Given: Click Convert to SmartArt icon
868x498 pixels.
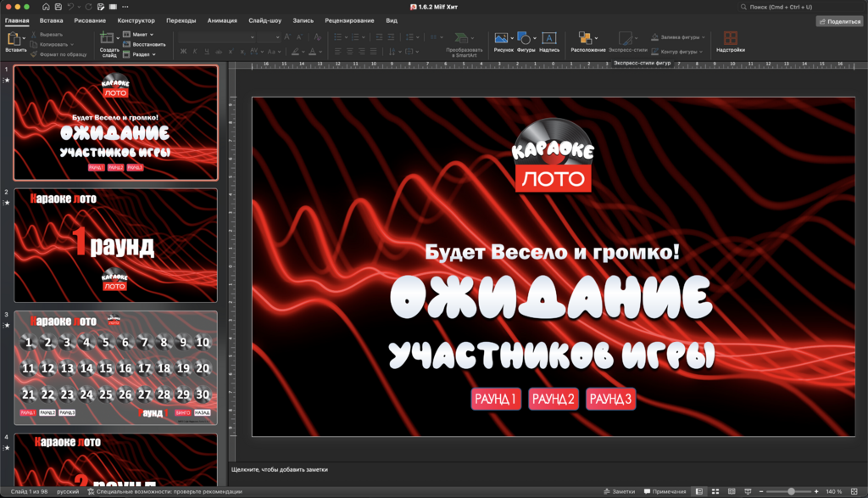Looking at the screenshot, I should tap(460, 37).
